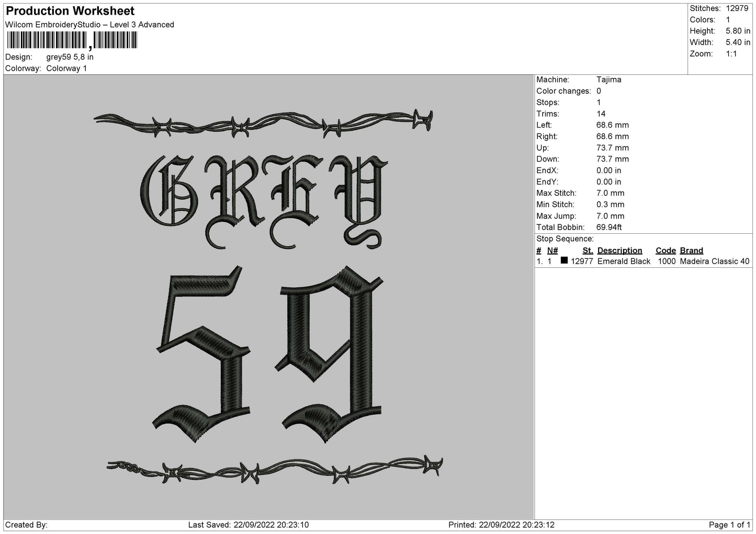Click the 'Production Worksheet' title
Viewport: 756px width, 534px height.
[70, 11]
